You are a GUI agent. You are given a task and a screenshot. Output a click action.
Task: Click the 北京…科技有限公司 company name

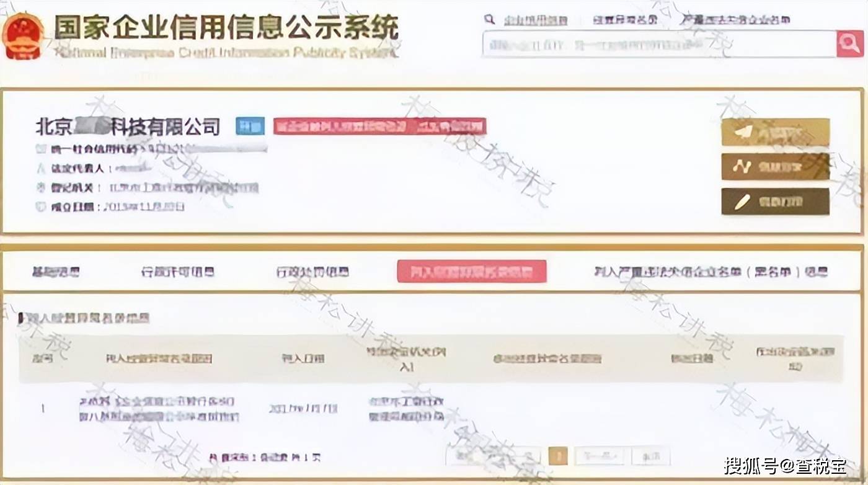128,127
